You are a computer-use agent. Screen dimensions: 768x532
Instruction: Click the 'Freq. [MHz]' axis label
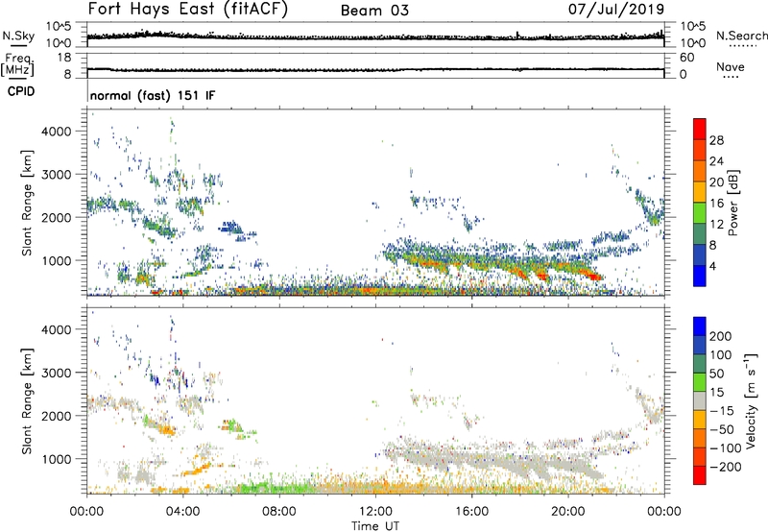(17, 64)
